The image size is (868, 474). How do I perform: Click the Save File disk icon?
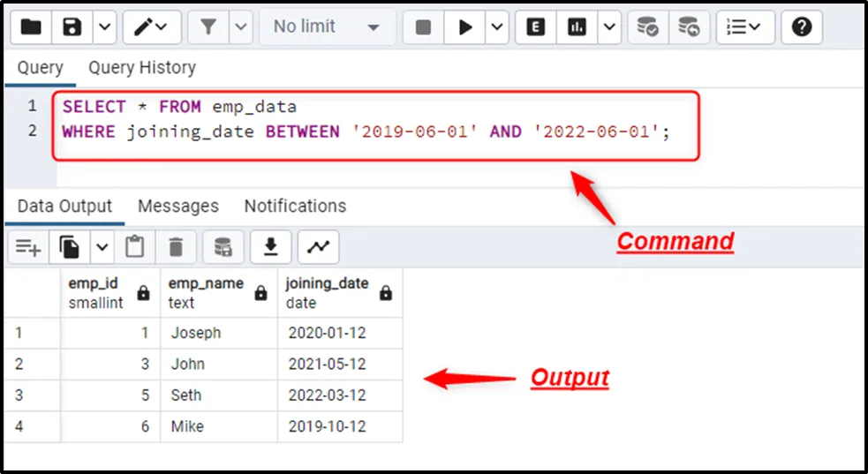[72, 27]
